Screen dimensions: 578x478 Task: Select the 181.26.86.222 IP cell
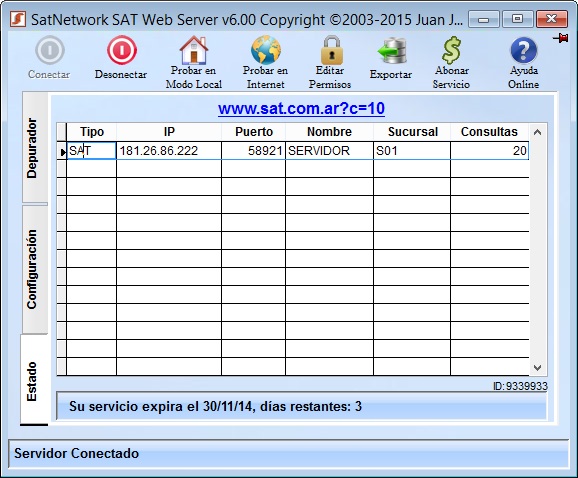point(169,151)
